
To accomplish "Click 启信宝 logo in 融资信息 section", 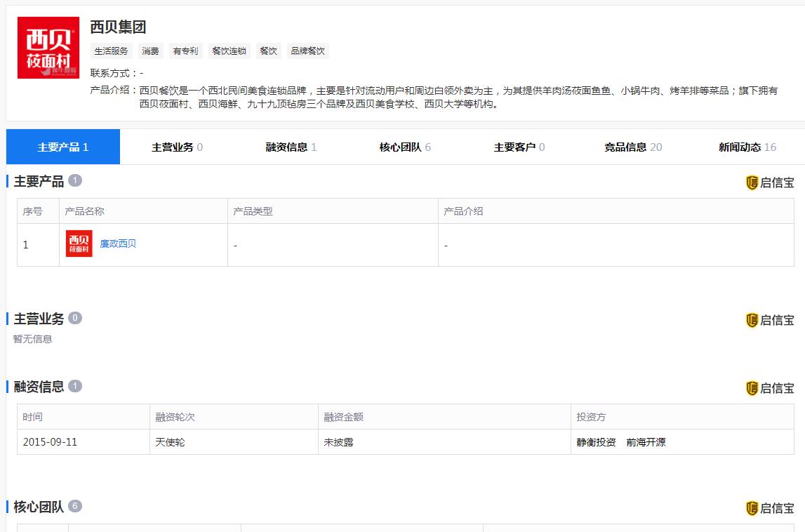I will pyautogui.click(x=770, y=388).
